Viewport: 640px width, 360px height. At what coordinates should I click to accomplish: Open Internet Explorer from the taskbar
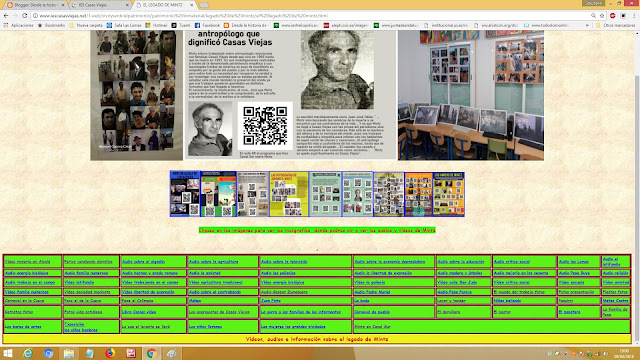(x=28, y=353)
